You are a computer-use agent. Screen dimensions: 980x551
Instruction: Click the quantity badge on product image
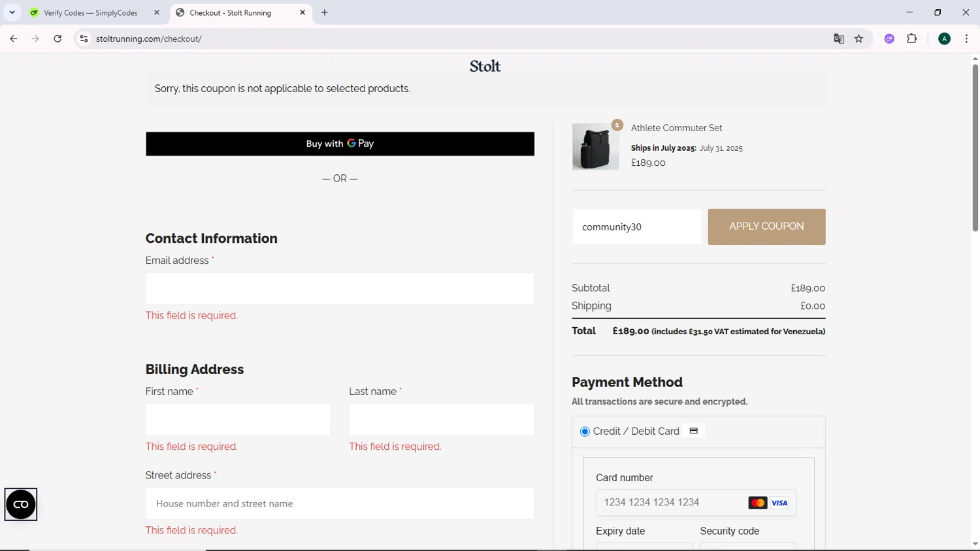click(617, 125)
